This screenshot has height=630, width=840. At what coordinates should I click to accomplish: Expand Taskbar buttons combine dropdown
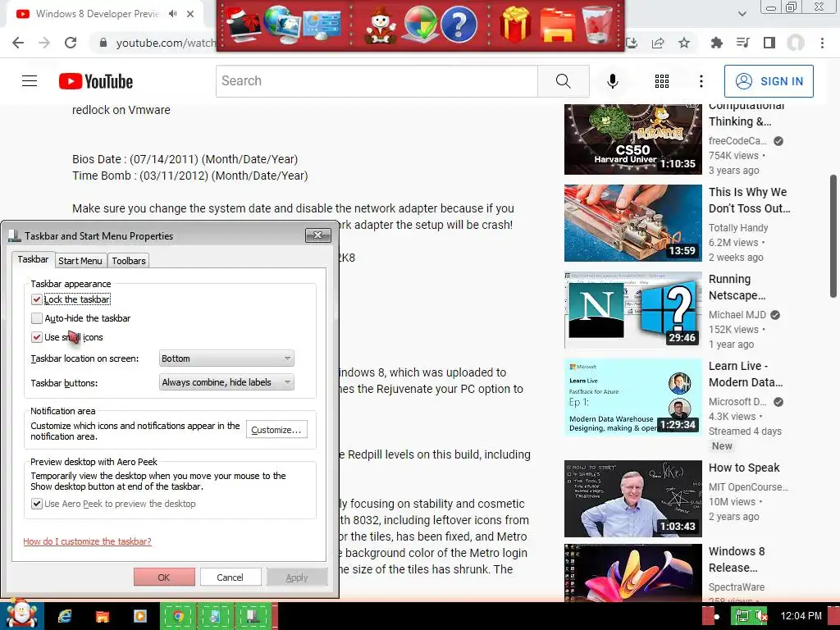226,382
